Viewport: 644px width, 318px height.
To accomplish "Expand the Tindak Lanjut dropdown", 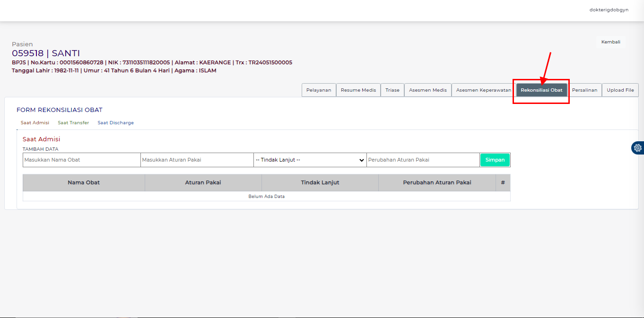I will coord(310,160).
